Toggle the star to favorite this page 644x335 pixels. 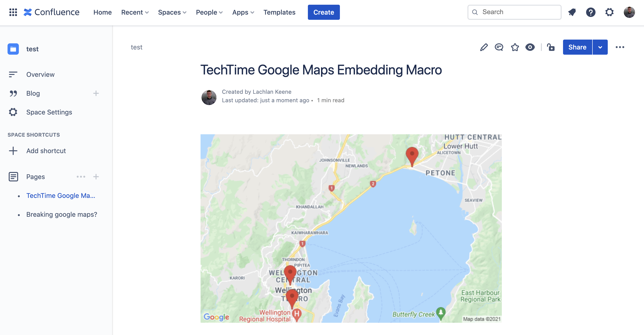(x=515, y=47)
